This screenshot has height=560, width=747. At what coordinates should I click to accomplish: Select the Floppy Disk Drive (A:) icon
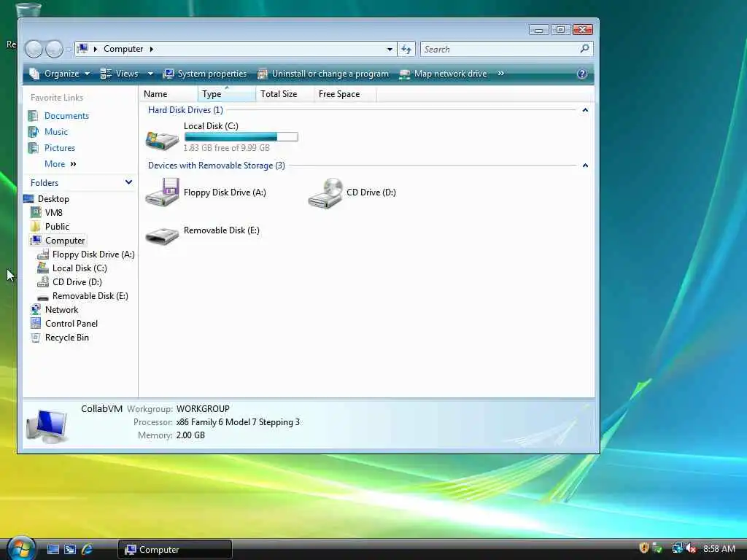162,192
